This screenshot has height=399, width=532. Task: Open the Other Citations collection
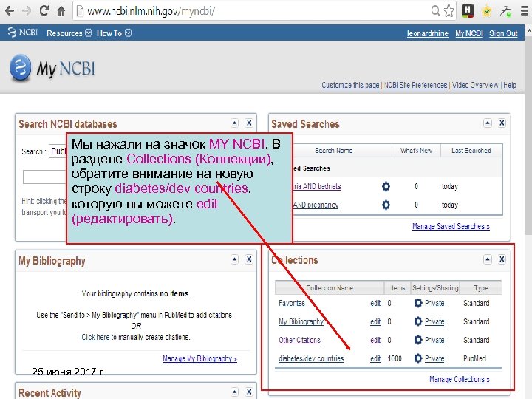pyautogui.click(x=299, y=340)
